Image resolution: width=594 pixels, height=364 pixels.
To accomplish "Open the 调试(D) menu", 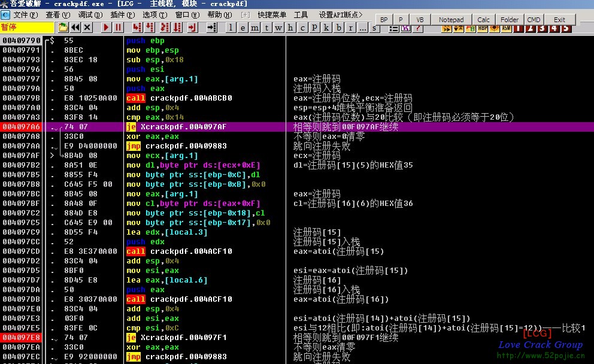I will point(90,15).
